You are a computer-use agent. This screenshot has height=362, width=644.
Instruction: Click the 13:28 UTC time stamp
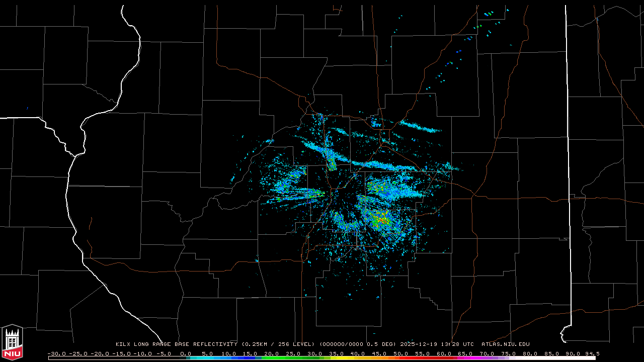point(458,344)
